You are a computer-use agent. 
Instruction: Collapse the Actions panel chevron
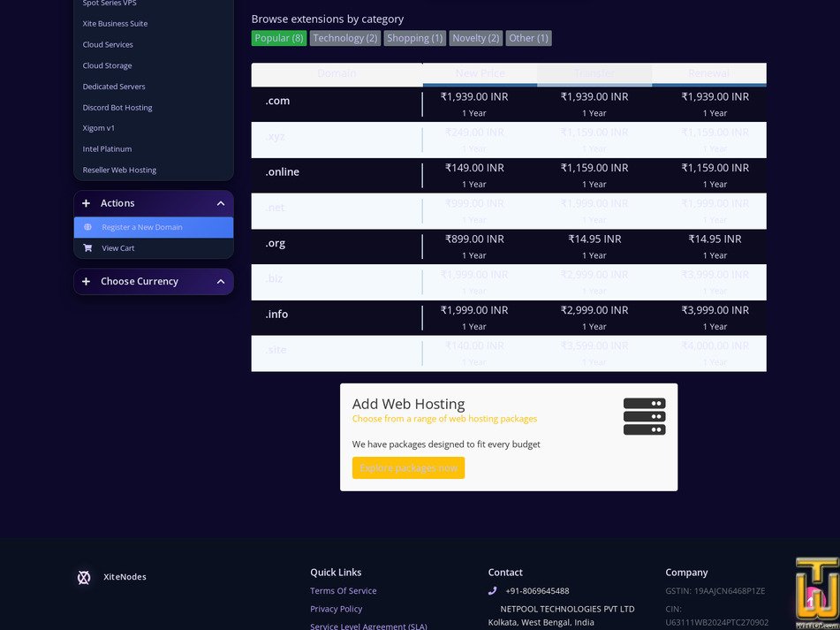click(x=221, y=203)
